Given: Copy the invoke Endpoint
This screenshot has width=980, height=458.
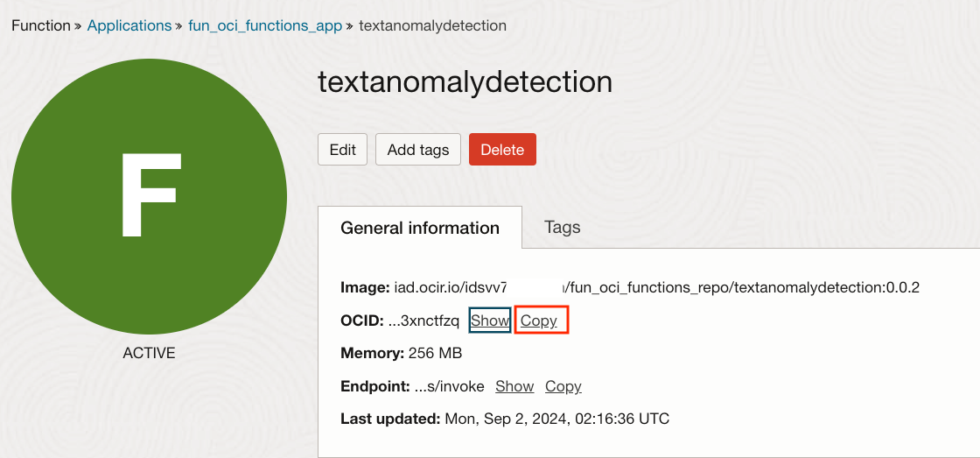Looking at the screenshot, I should (x=563, y=386).
